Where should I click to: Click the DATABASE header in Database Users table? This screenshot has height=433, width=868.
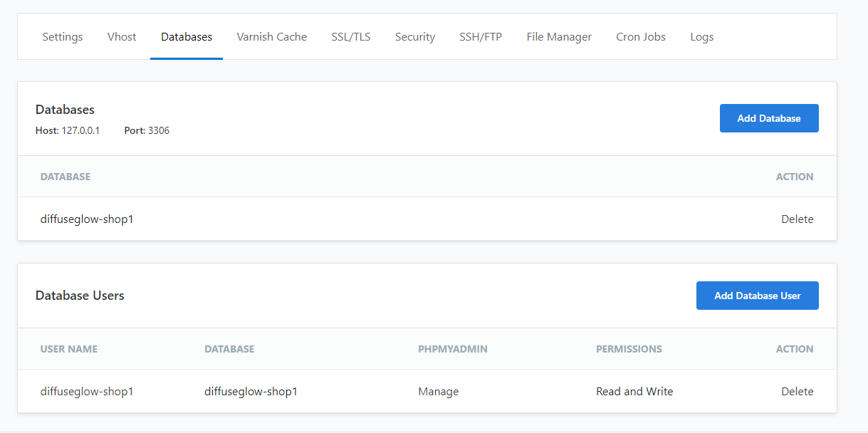click(229, 349)
